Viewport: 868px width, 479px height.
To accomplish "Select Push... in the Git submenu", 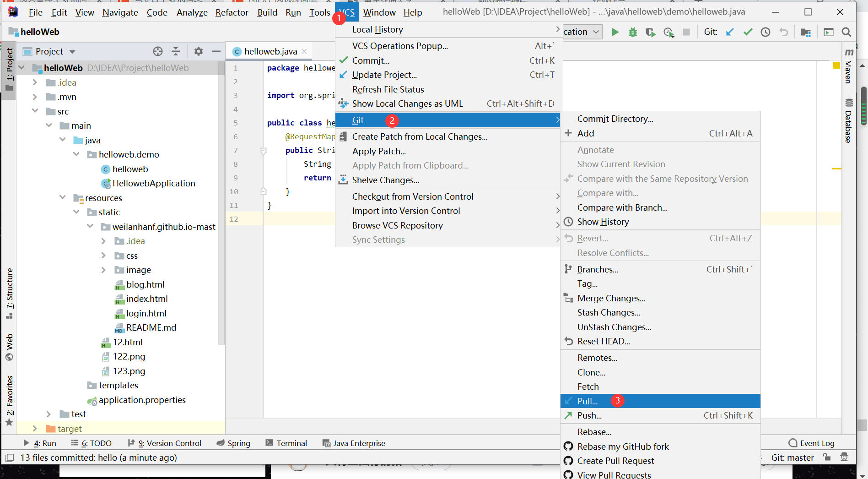I will pyautogui.click(x=660, y=415).
